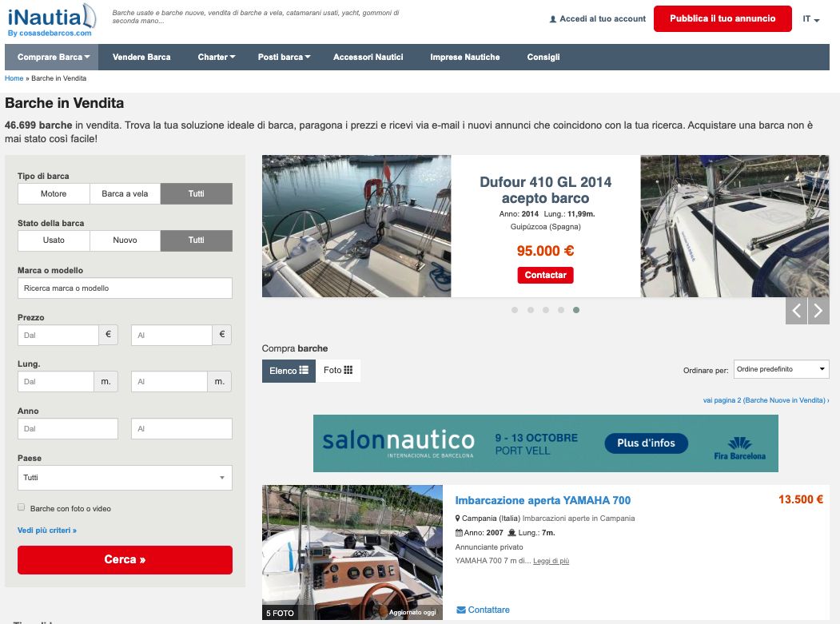
Task: Open the Charter menu
Action: pos(216,57)
